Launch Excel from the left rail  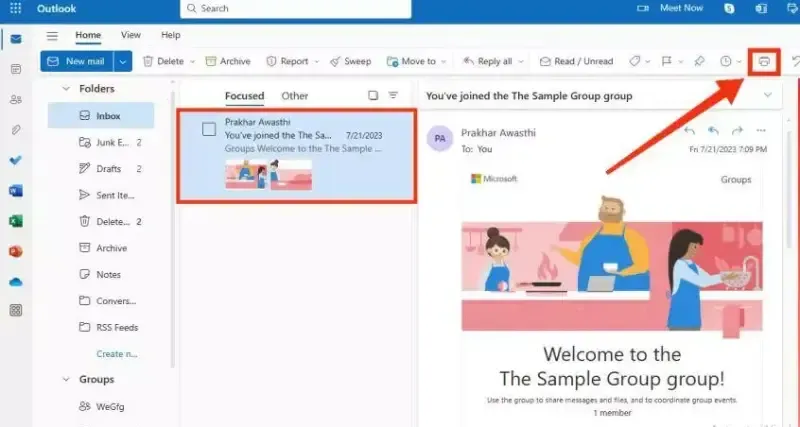[16, 221]
